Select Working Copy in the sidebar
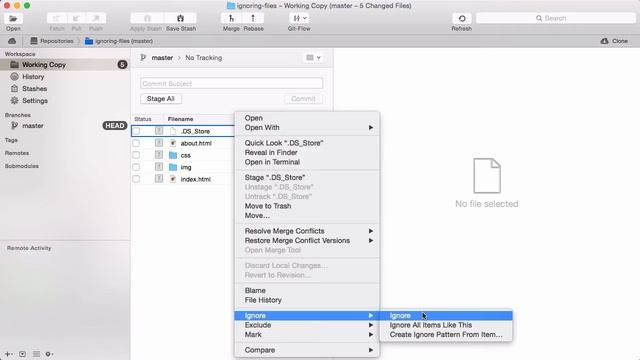Screen dimensions: 640x360 65,64
